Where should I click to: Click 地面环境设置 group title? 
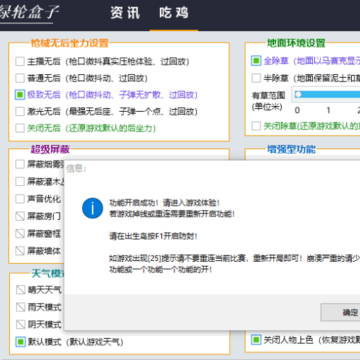(x=296, y=43)
